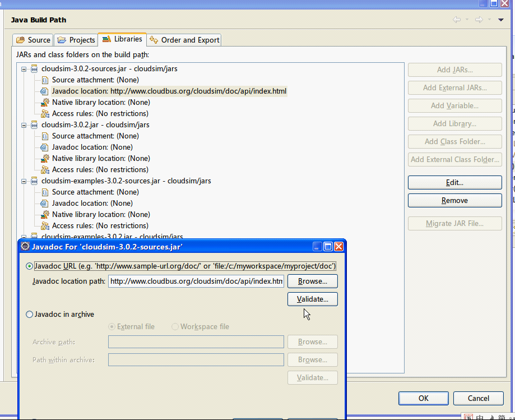Click the Add Class Folder... button
The width and height of the screenshot is (515, 420).
point(455,142)
